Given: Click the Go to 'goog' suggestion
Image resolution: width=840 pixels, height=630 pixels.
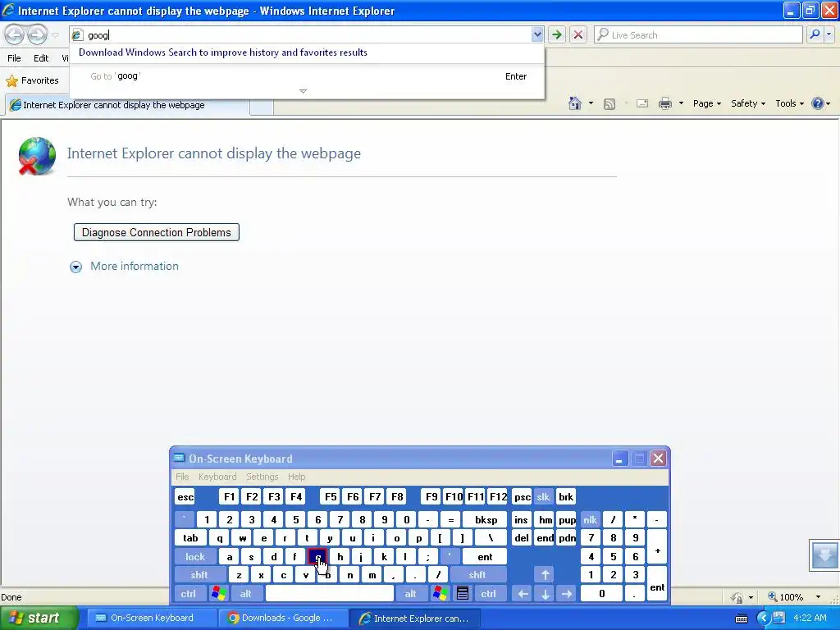Looking at the screenshot, I should point(307,76).
